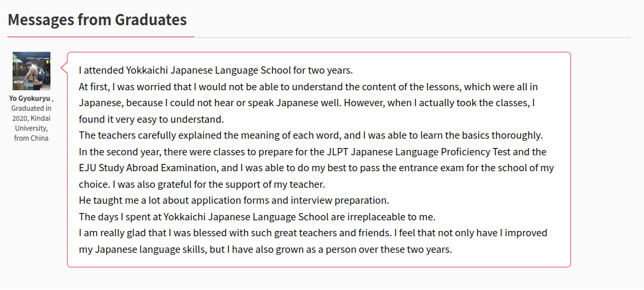Click line beginning 'In the second year'
The width and height of the screenshot is (644, 290).
click(312, 151)
